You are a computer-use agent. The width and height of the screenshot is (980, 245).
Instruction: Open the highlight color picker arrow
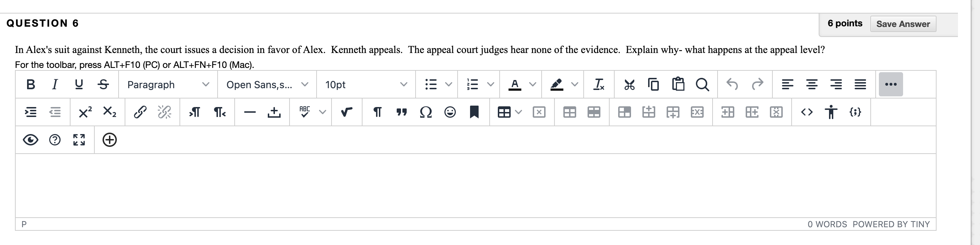tap(575, 84)
